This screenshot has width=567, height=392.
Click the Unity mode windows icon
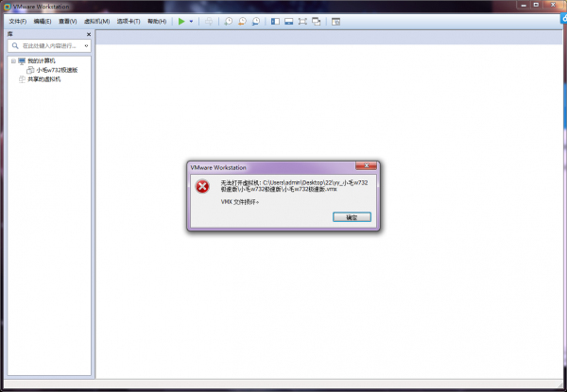click(x=316, y=22)
